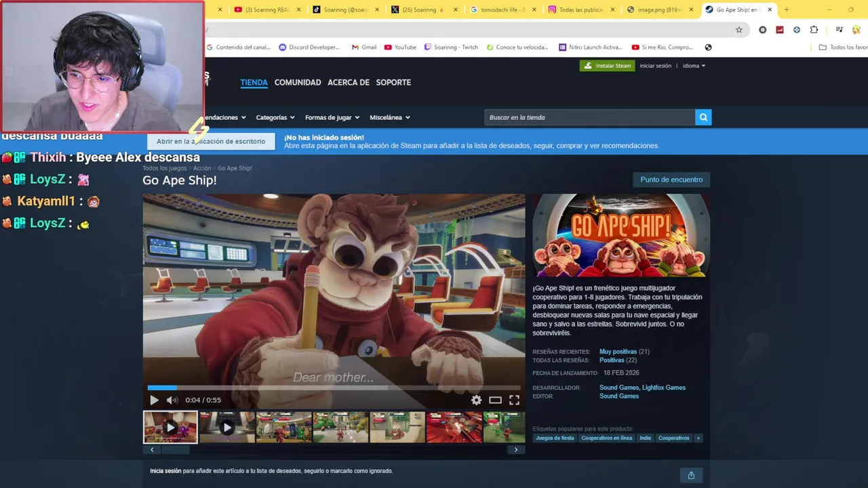Viewport: 868px width, 488px height.
Task: Open the COMUNIDAD menu
Action: coord(298,83)
